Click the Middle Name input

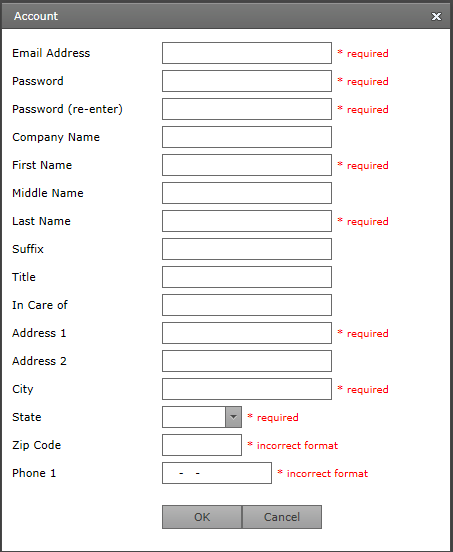(247, 193)
